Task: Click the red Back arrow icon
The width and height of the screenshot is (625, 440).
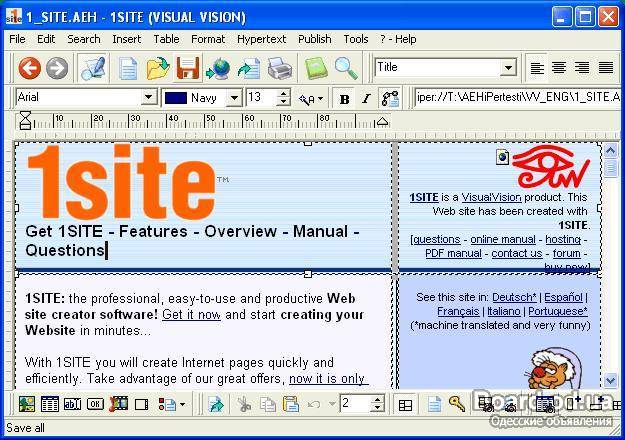Action: click(29, 68)
